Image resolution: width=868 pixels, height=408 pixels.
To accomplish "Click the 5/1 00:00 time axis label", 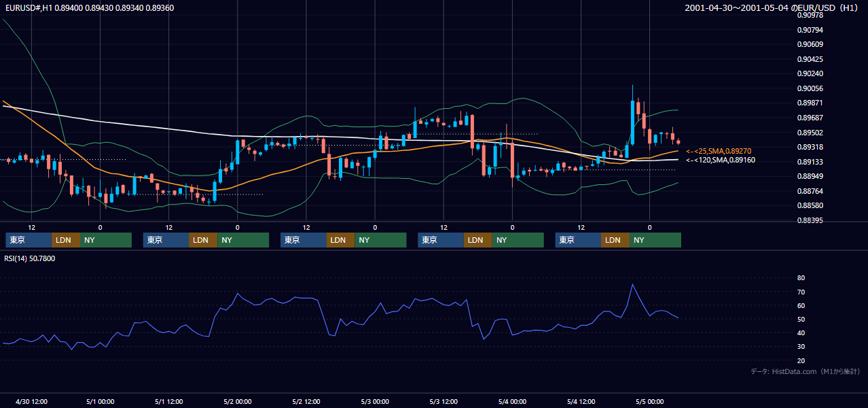I will click(100, 401).
